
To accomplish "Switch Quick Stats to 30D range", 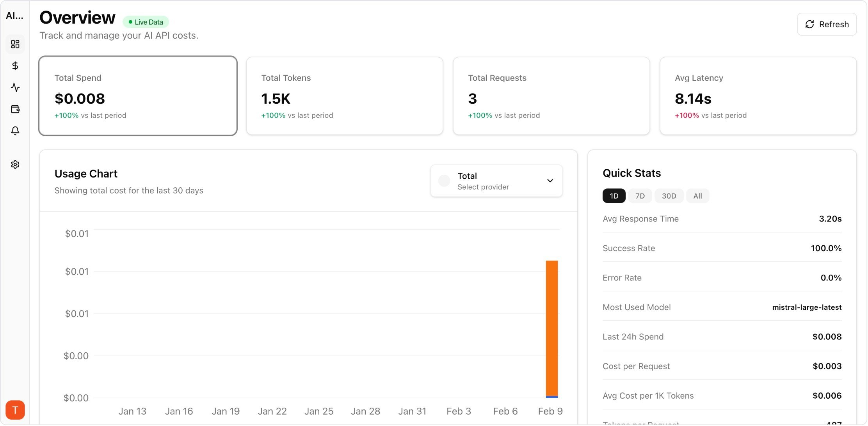I will coord(669,195).
